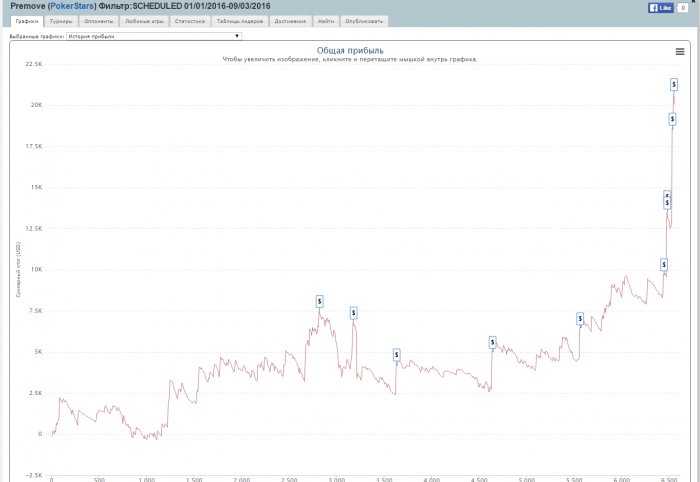
Task: Open the Любимые игры tab
Action: click(x=144, y=20)
